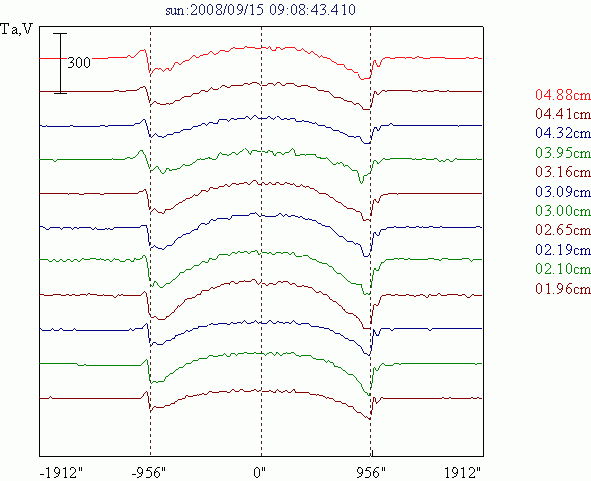Click the 04.88cm wavelength legend label
The height and width of the screenshot is (481, 591).
tap(563, 94)
